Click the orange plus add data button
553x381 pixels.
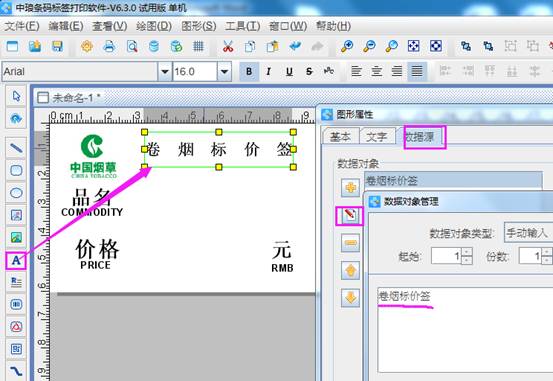pos(350,188)
